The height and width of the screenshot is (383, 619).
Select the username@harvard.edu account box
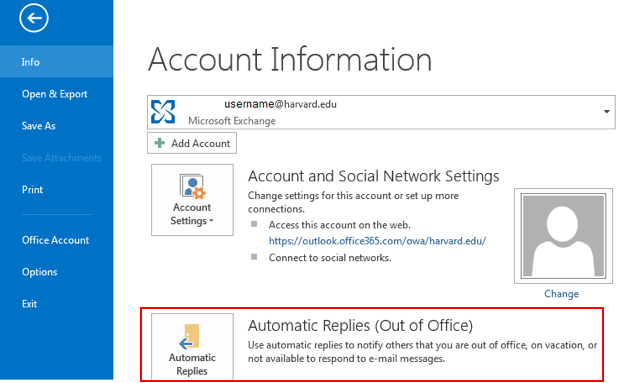[381, 112]
